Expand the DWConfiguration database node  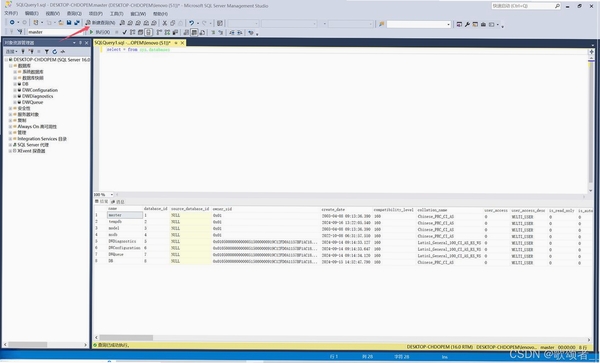(15, 90)
